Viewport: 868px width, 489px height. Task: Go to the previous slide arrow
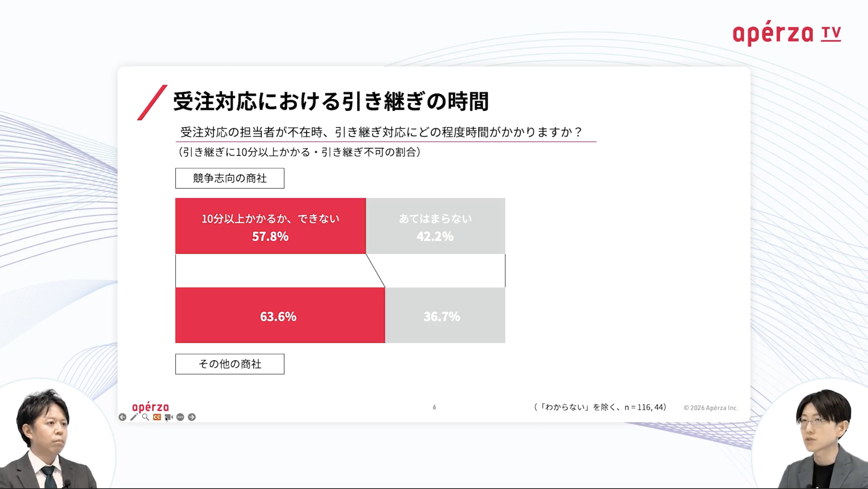coord(122,417)
